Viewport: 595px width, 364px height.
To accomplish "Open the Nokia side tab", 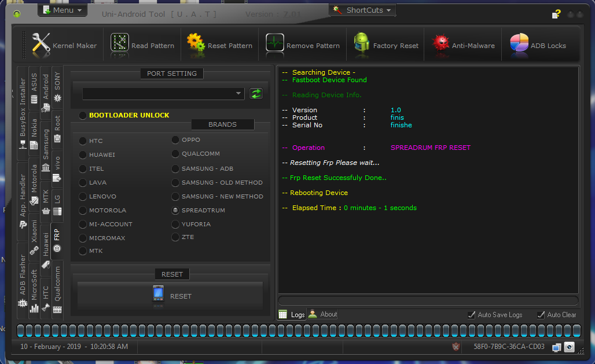I will [34, 134].
